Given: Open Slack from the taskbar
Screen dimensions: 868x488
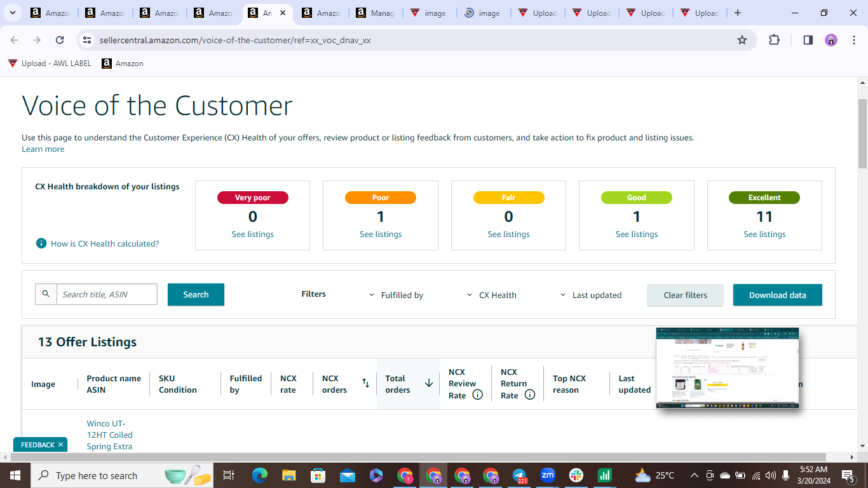Looking at the screenshot, I should pos(576,475).
